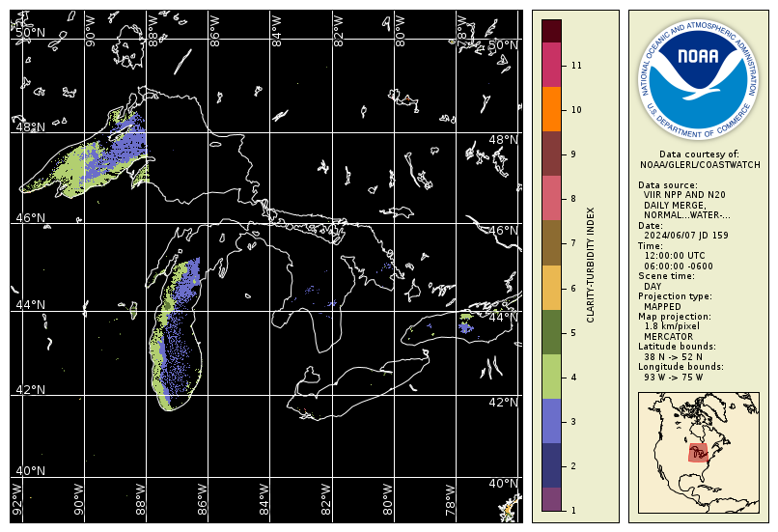
Task: Select the yellow-tan color band at index 6
Action: 551,288
